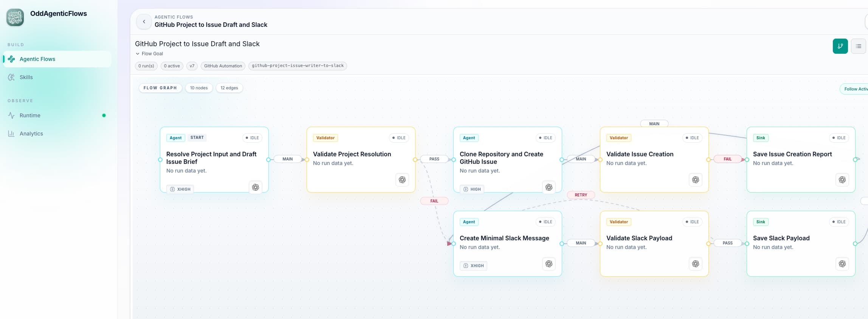
Task: Click the Agent badge on Clone Repository node
Action: 469,138
